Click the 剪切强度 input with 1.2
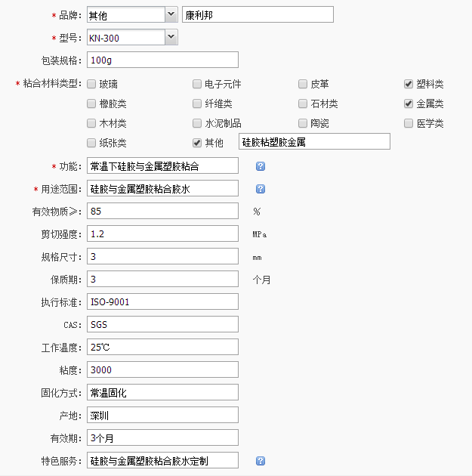The image size is (472, 476). pyautogui.click(x=162, y=233)
